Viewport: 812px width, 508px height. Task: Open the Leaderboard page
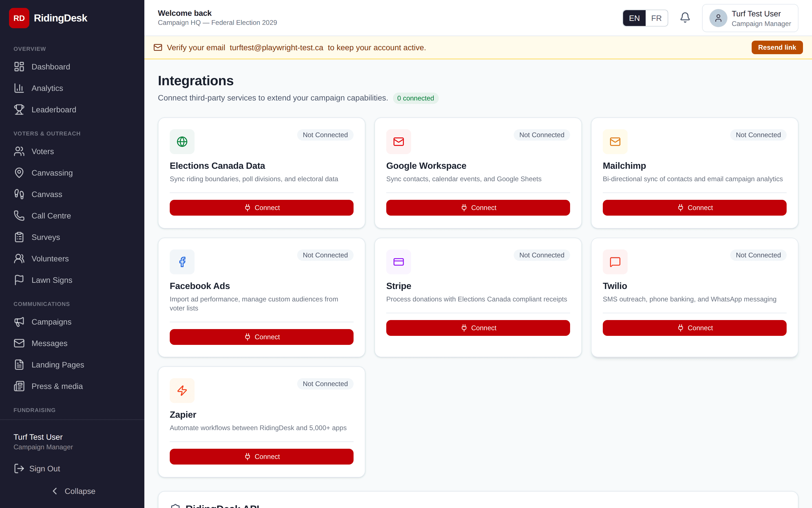click(72, 110)
